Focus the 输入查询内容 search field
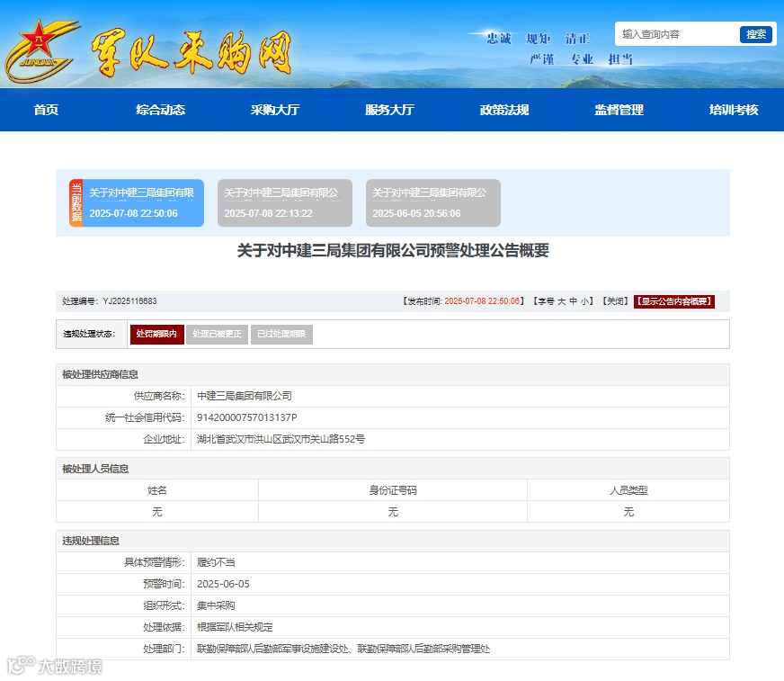This screenshot has height=681, width=784. click(x=678, y=34)
